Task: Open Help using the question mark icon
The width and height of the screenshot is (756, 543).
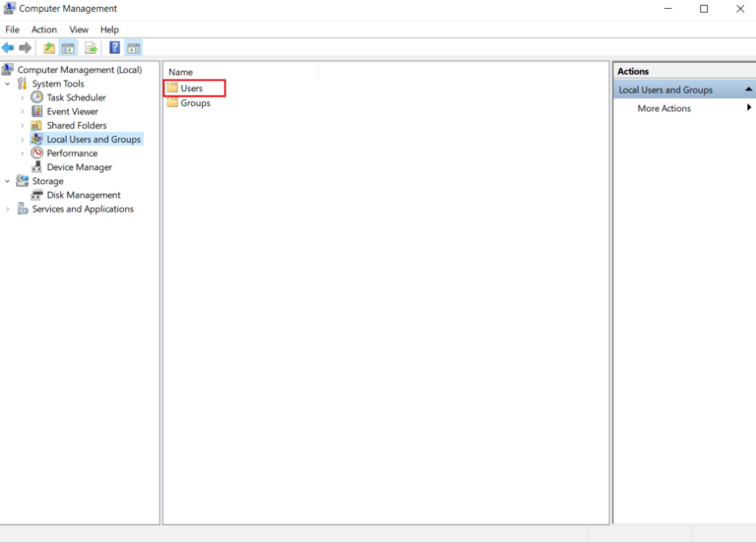Action: pos(115,47)
